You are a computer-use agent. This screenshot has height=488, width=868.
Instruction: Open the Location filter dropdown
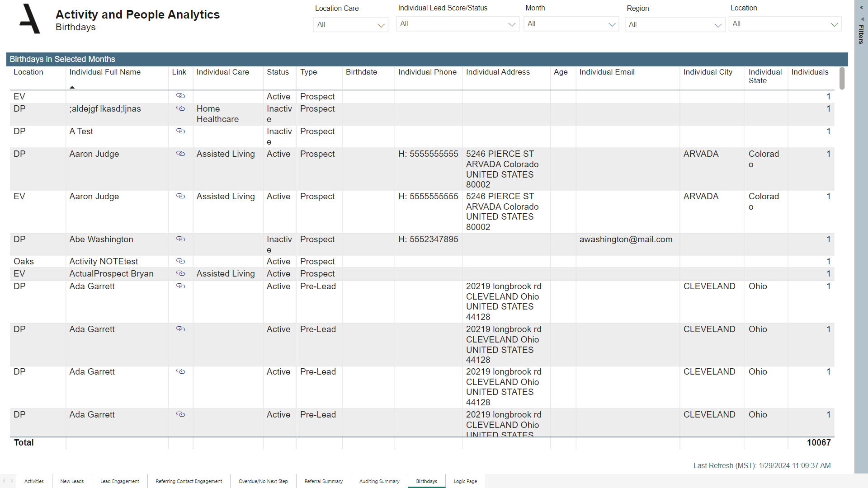pyautogui.click(x=785, y=24)
